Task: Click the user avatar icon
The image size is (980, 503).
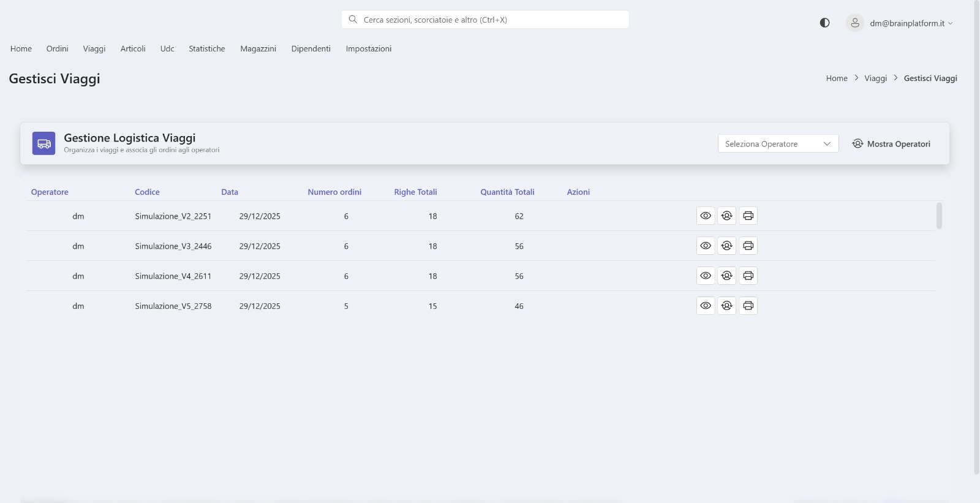Action: tap(855, 23)
